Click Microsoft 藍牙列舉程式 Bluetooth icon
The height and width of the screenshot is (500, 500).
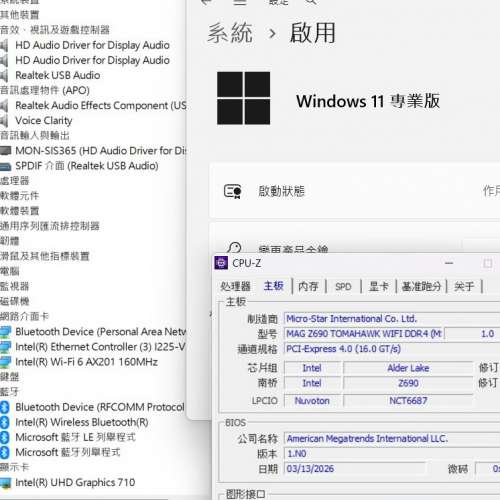pos(4,452)
